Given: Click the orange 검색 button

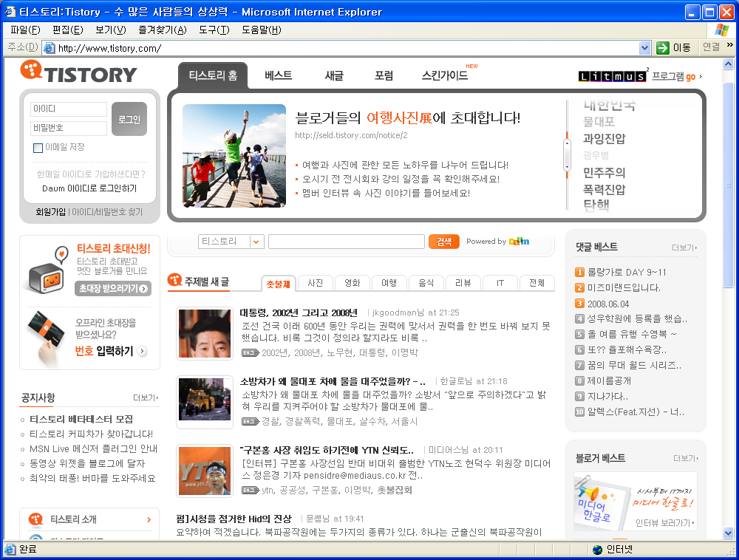Looking at the screenshot, I should (444, 242).
